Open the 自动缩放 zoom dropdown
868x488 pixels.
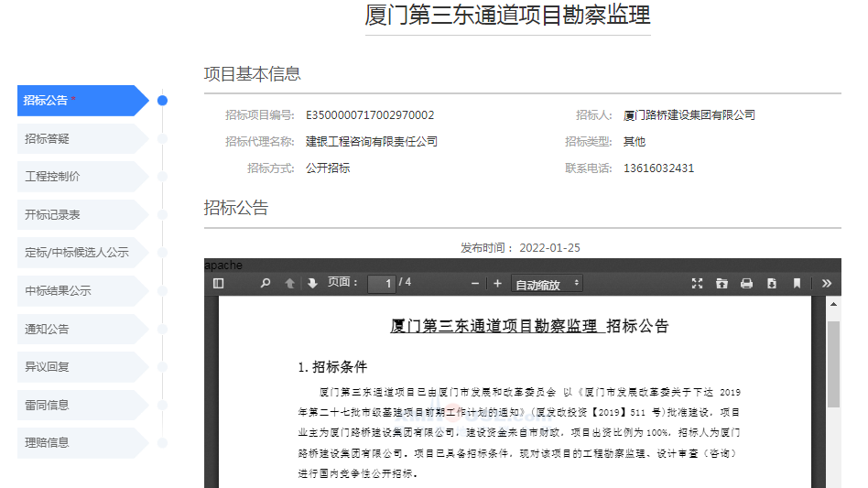click(548, 284)
